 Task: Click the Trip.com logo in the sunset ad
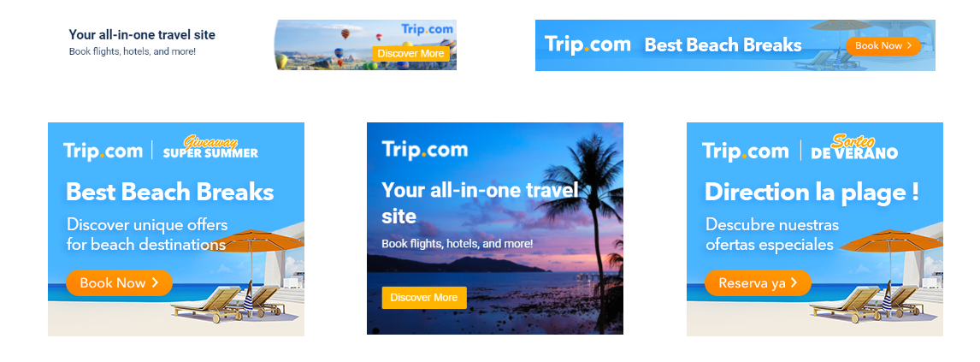click(424, 150)
